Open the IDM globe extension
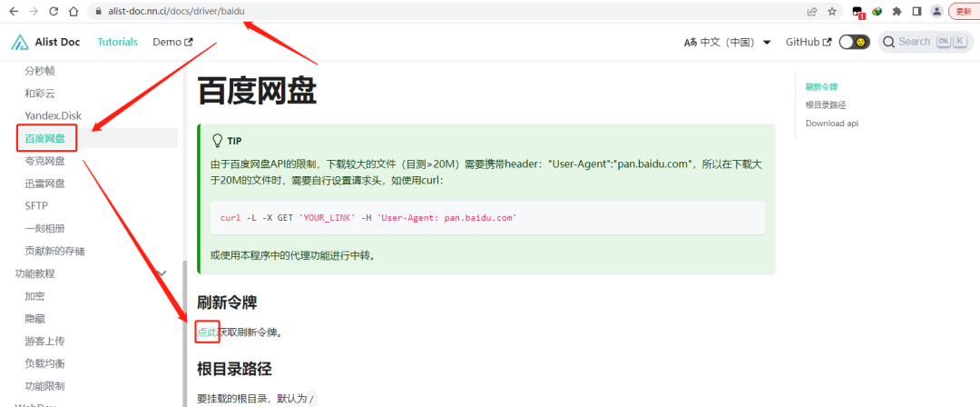 pos(877,11)
